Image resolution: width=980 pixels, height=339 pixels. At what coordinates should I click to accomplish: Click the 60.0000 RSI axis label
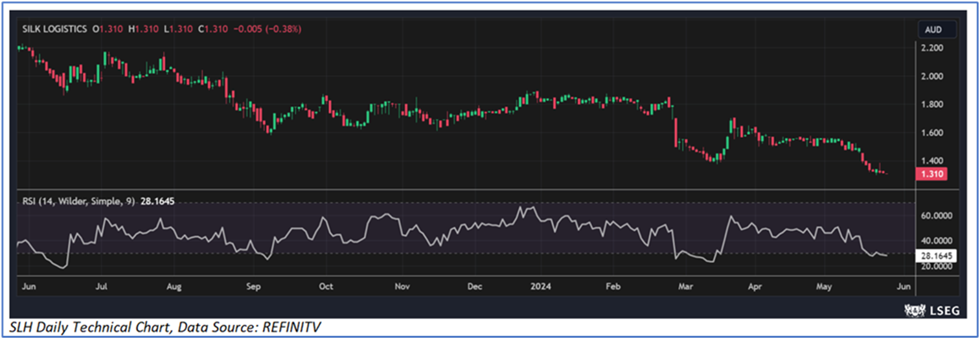(936, 216)
